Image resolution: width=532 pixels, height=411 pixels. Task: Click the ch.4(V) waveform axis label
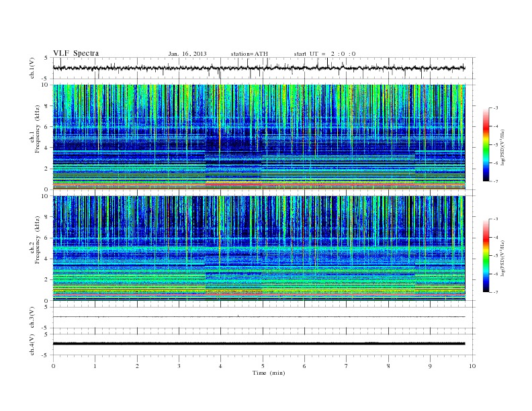[32, 345]
